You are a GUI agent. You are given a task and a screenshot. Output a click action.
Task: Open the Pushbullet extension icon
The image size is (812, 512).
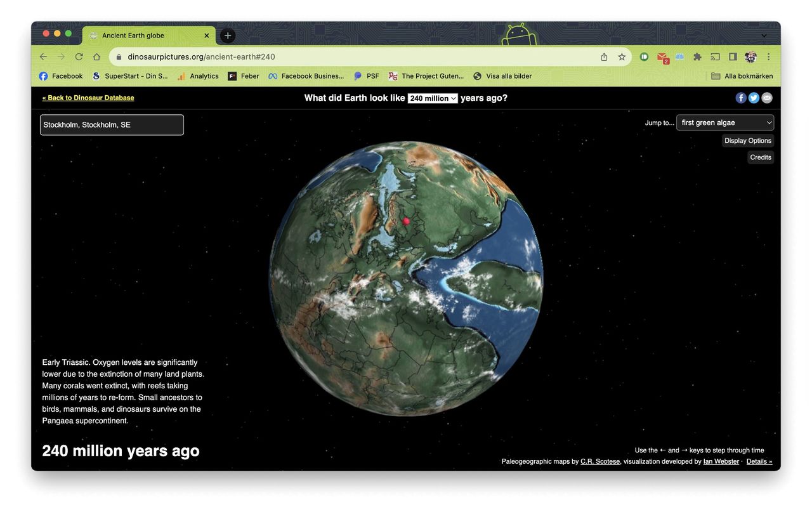pyautogui.click(x=643, y=56)
